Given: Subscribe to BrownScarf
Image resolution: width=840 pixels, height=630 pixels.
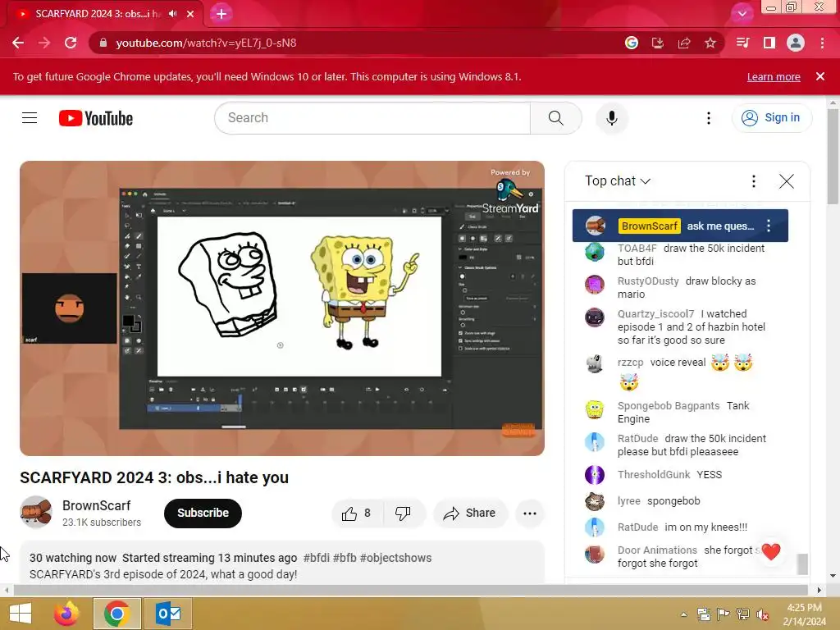Looking at the screenshot, I should (x=203, y=514).
